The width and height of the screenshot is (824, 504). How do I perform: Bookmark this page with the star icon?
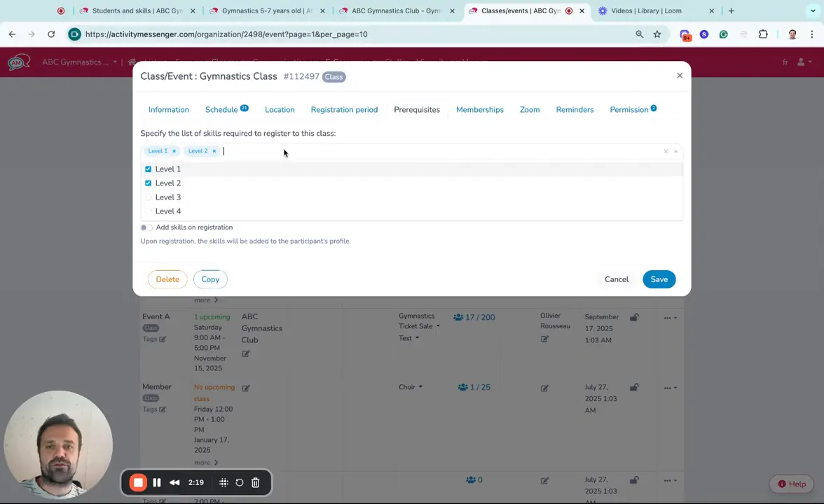point(657,34)
